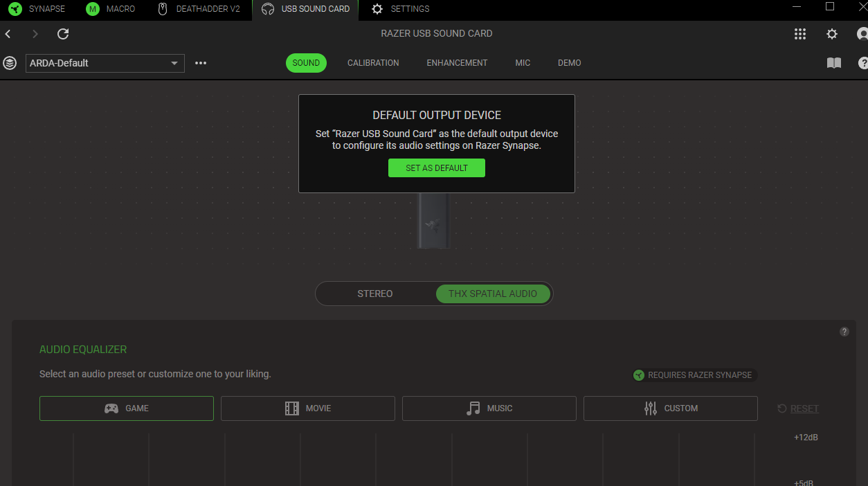Open the user guide book icon

pos(834,63)
